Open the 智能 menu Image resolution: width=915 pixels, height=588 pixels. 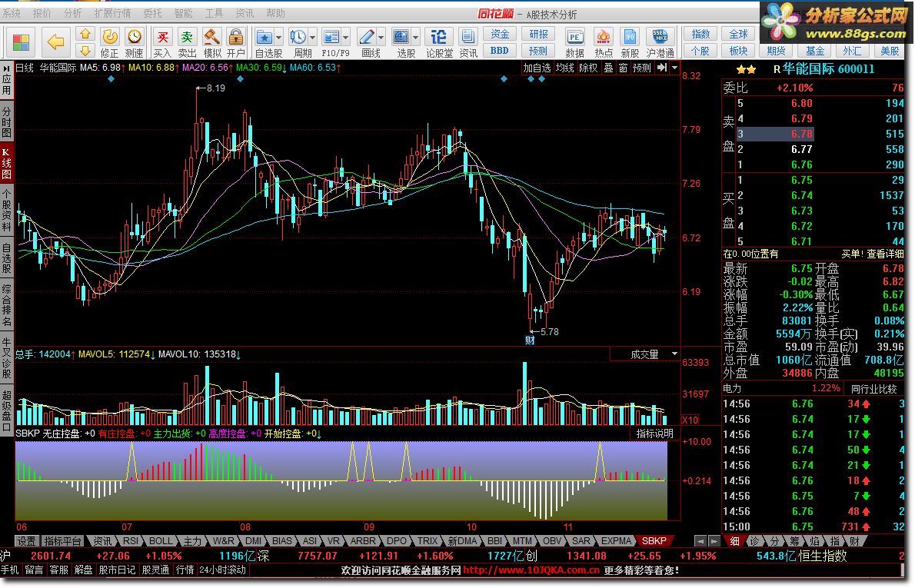(183, 13)
